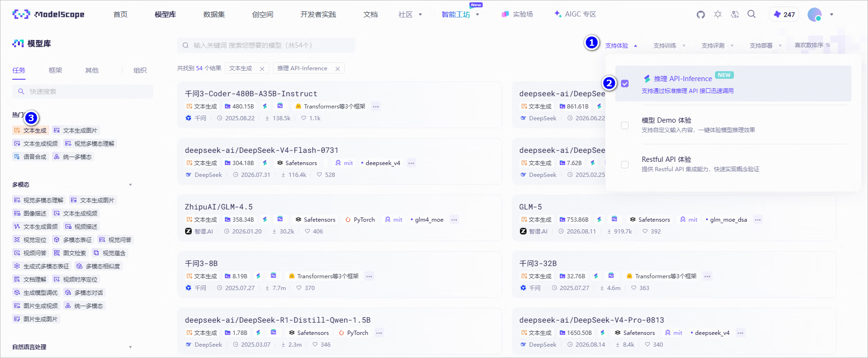The width and height of the screenshot is (868, 358).
Task: Click the ellipsis on ZhipuAI/GLM-4.5 card
Action: pos(454,220)
